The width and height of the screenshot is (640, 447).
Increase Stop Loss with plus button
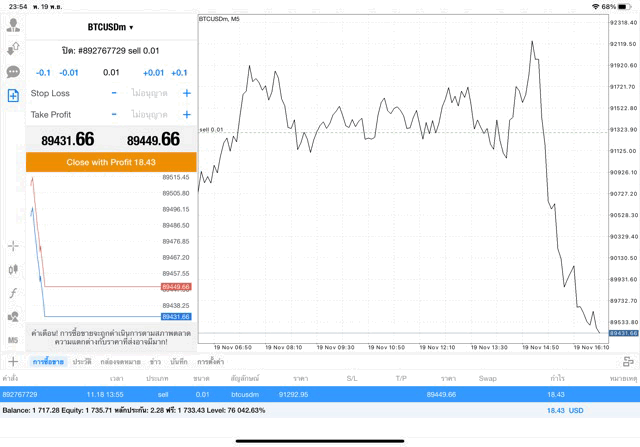coord(187,93)
